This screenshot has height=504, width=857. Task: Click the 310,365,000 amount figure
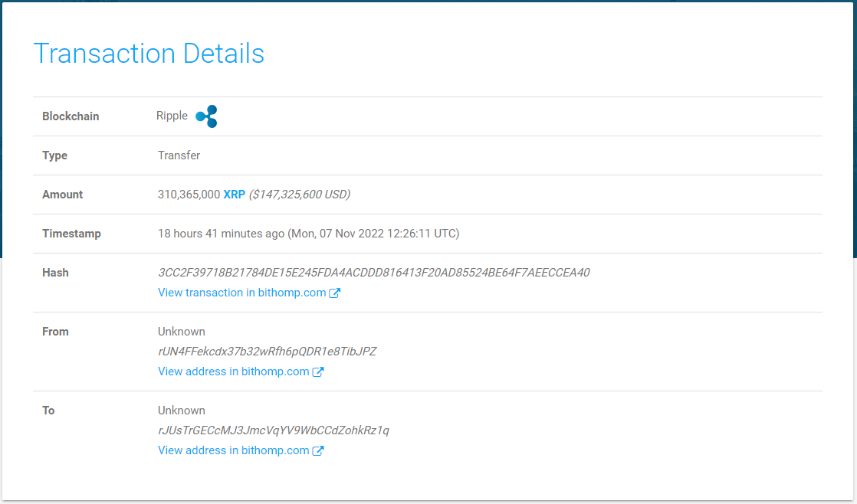[189, 195]
